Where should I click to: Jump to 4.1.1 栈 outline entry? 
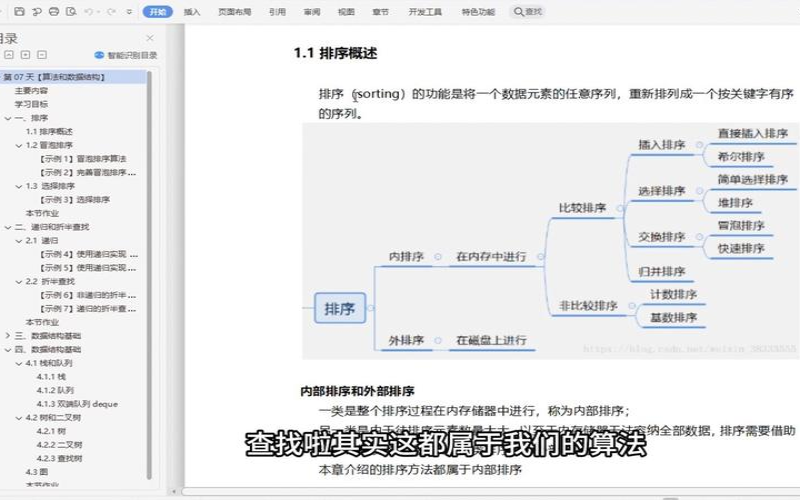51,377
